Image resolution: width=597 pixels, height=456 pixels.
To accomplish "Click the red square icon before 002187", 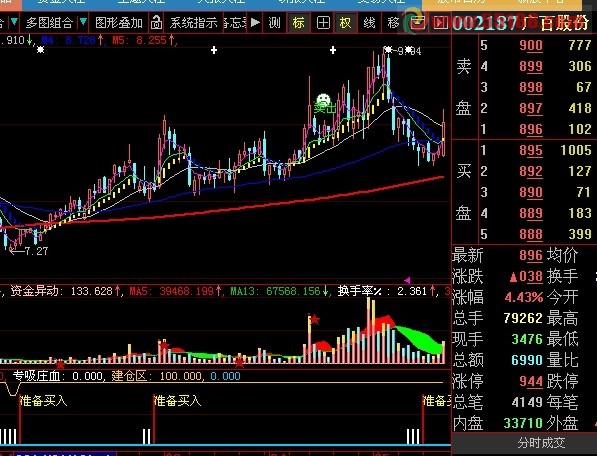I will [441, 23].
